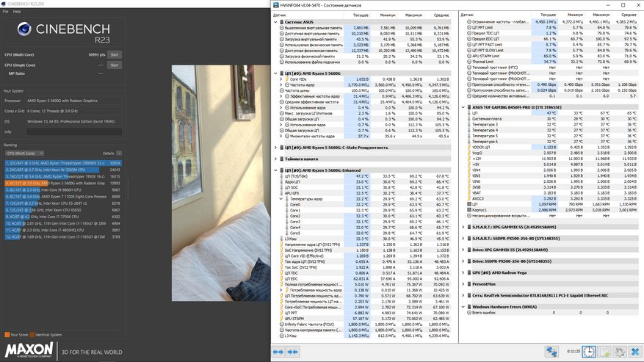Select the APU STAPM row
The image size is (644, 362).
click(x=365, y=319)
